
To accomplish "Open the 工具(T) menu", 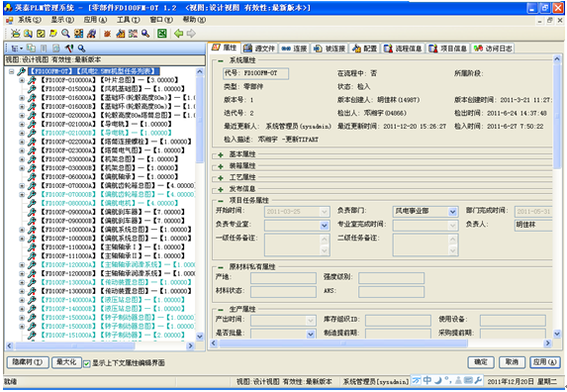I will [129, 20].
